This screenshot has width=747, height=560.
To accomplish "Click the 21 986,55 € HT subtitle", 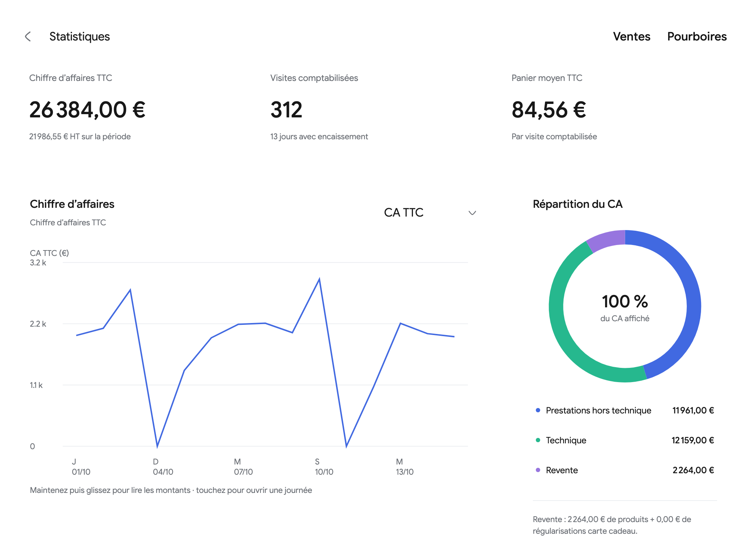I will (80, 136).
